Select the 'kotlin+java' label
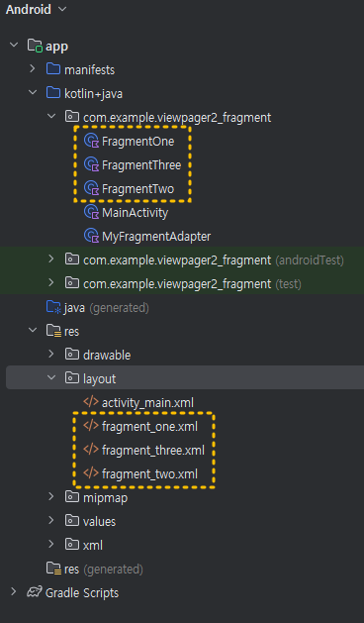This screenshot has height=623, width=364. (x=93, y=94)
